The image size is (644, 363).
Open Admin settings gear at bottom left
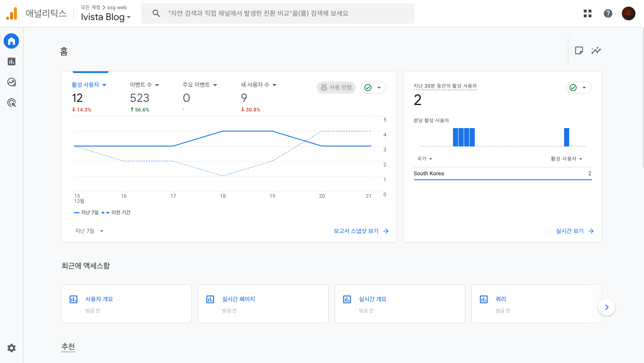(11, 348)
